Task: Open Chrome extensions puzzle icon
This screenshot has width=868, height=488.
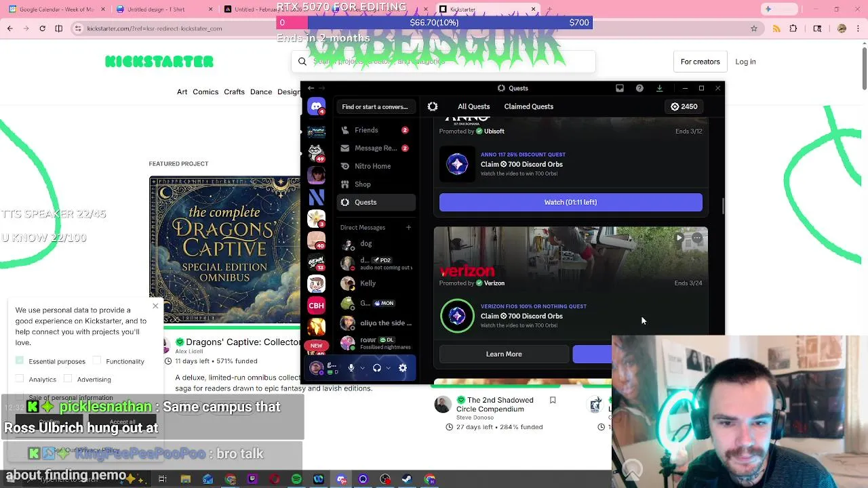Action: tap(793, 28)
